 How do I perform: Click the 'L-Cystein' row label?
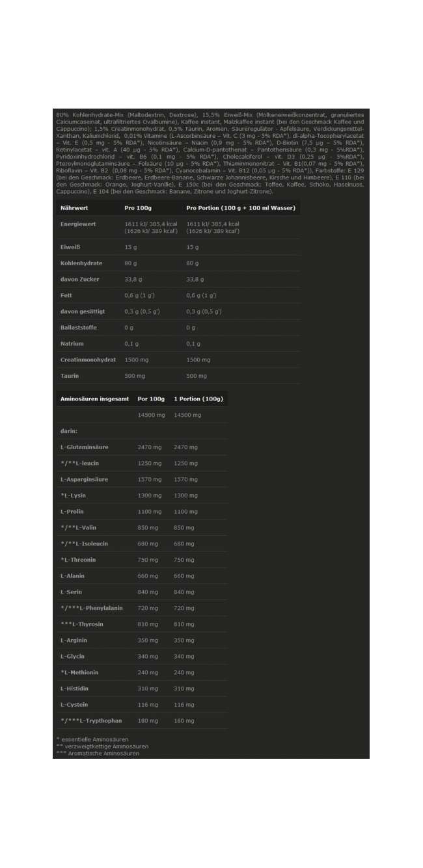click(74, 705)
